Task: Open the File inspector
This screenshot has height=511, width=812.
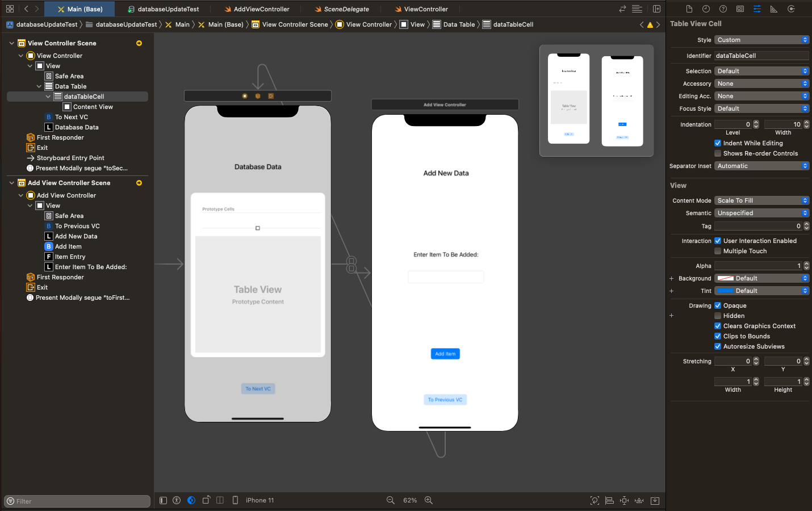Action: (x=689, y=9)
